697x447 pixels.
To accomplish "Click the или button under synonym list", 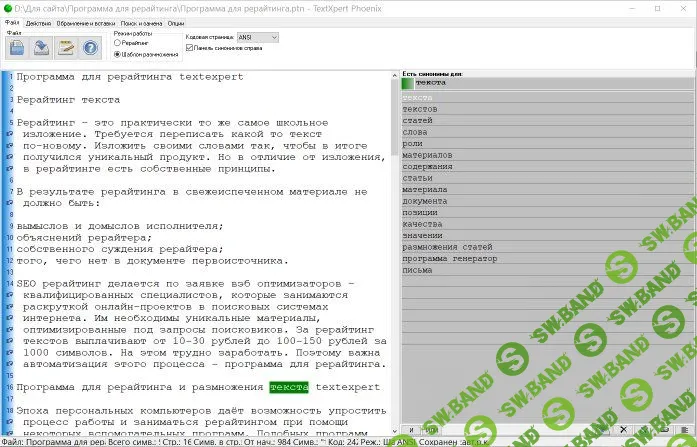I will (x=431, y=430).
